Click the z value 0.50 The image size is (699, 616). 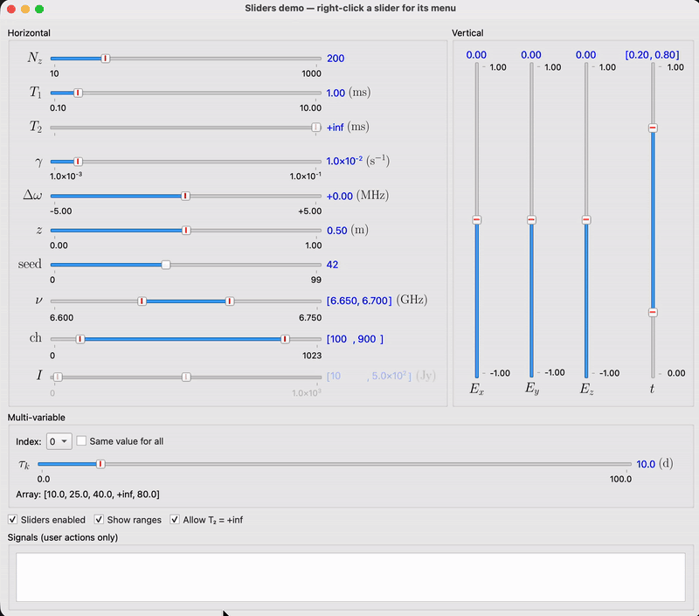point(337,231)
